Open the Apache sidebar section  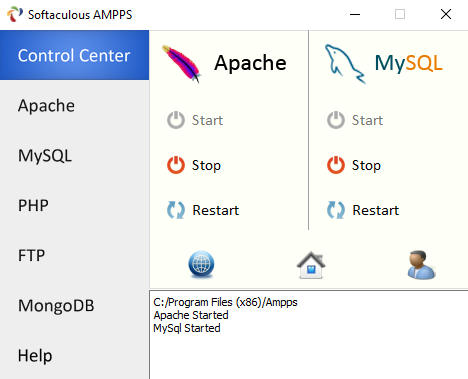point(74,105)
